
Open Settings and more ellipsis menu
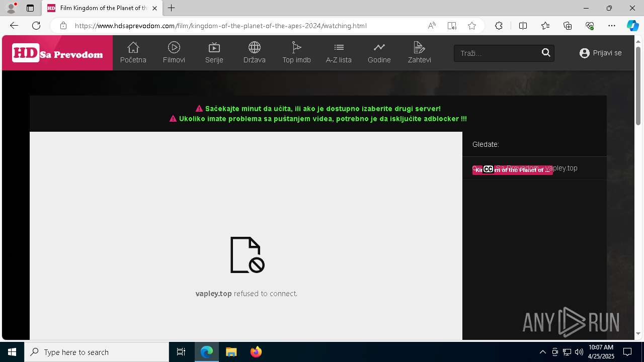click(x=612, y=26)
